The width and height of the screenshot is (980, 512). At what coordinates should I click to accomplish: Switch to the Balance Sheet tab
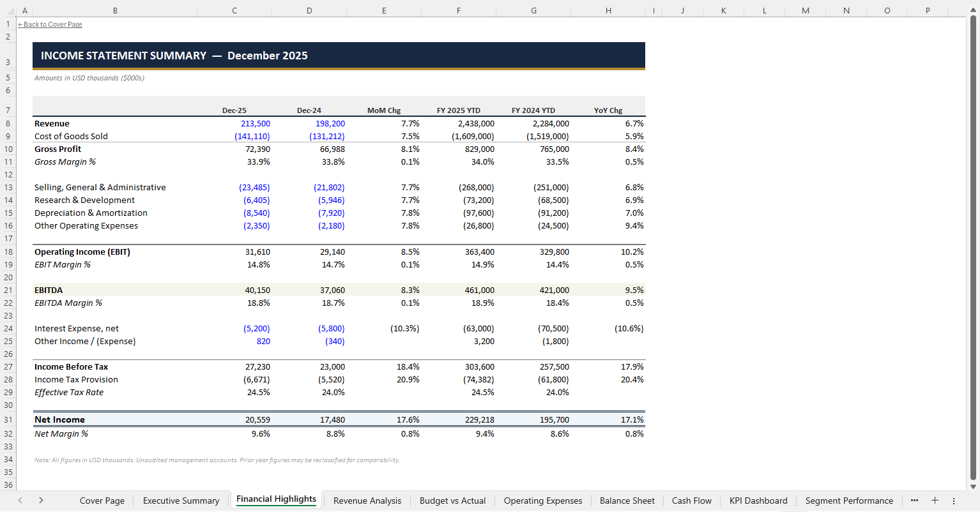(627, 501)
